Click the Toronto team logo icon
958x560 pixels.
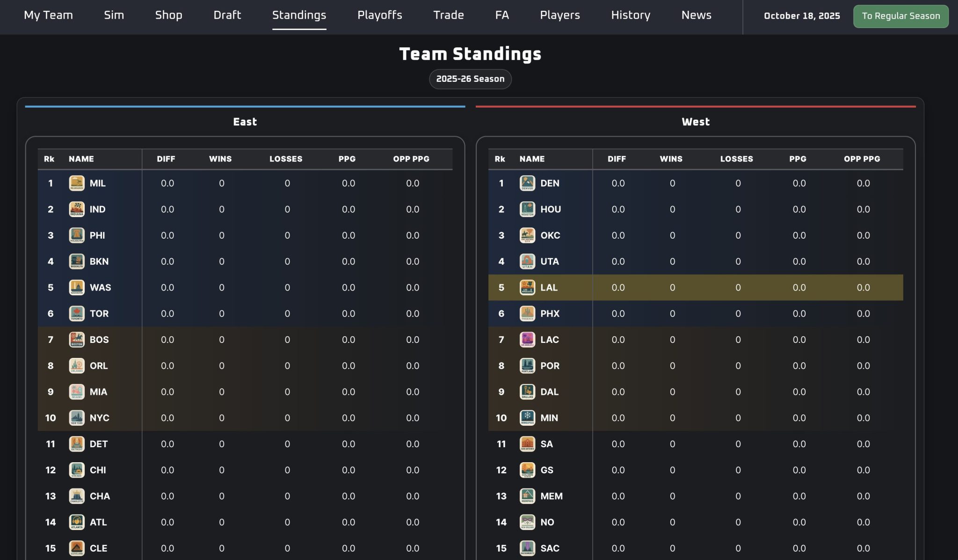coord(77,313)
